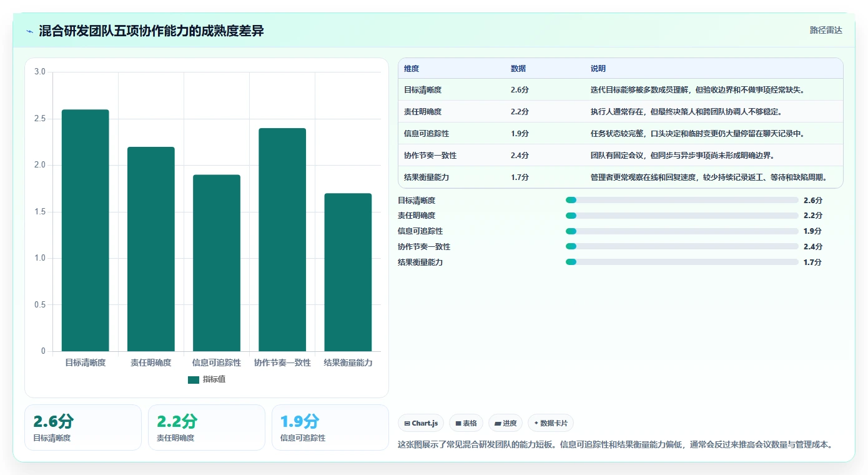This screenshot has width=868, height=475.
Task: Click the 数据 table column header
Action: coord(518,69)
